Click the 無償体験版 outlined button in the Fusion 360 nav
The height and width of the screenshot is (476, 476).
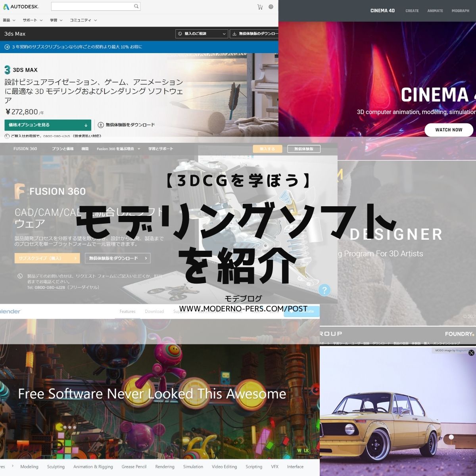(x=304, y=149)
